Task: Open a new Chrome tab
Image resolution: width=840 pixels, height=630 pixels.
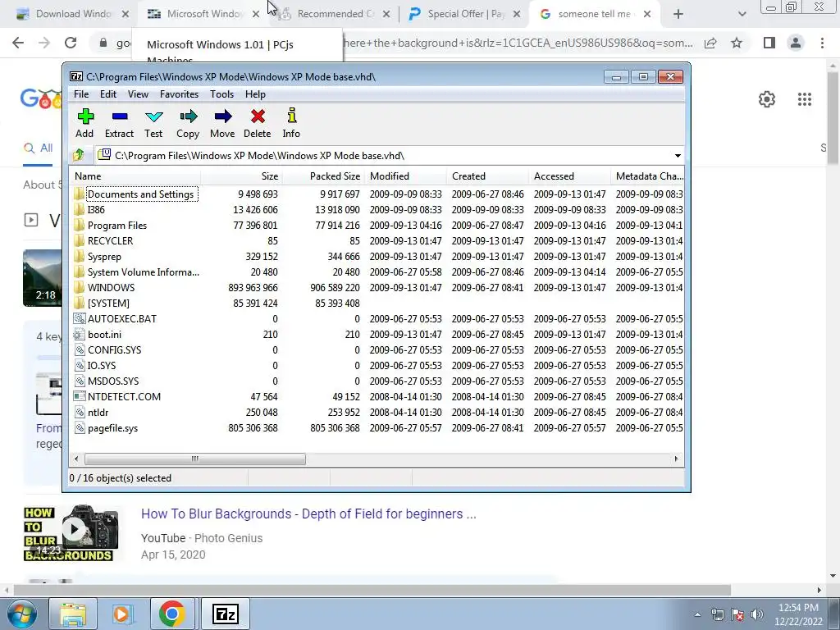Action: tap(678, 14)
